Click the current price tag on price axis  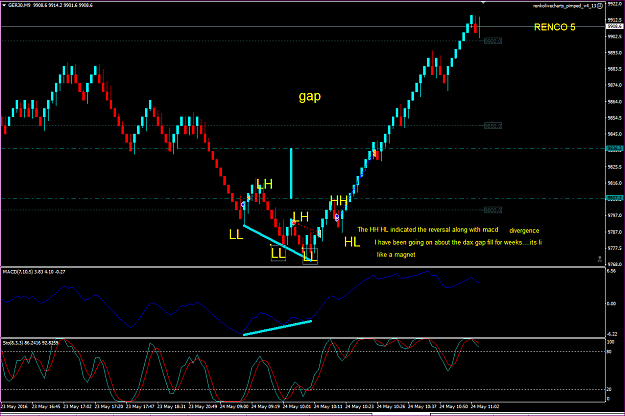coord(614,26)
